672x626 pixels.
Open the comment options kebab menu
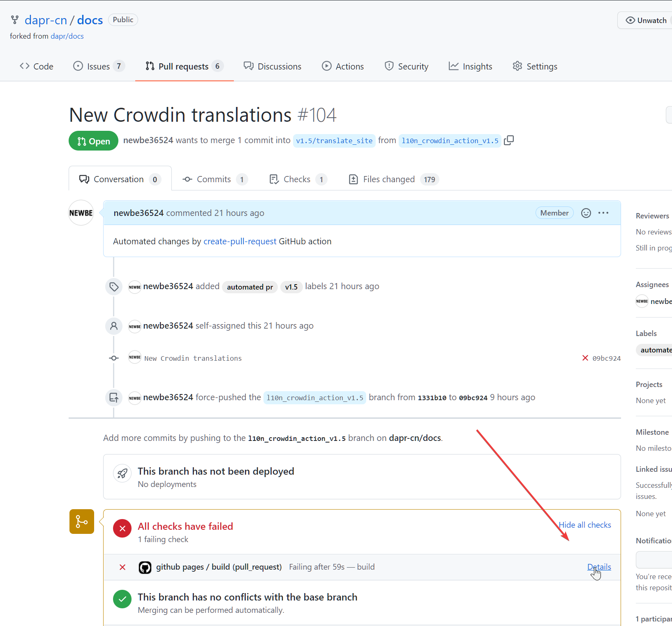pos(603,213)
